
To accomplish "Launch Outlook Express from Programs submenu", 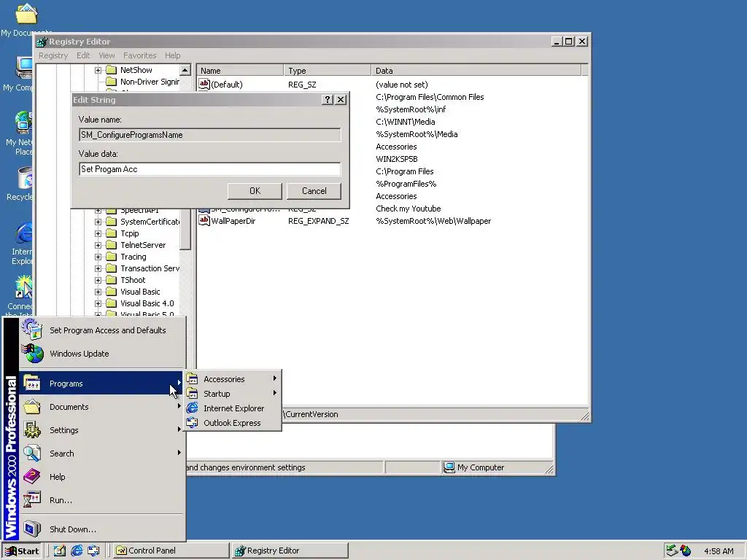I will point(192,423).
